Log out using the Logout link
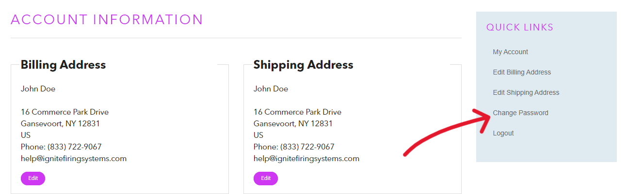 [x=503, y=133]
